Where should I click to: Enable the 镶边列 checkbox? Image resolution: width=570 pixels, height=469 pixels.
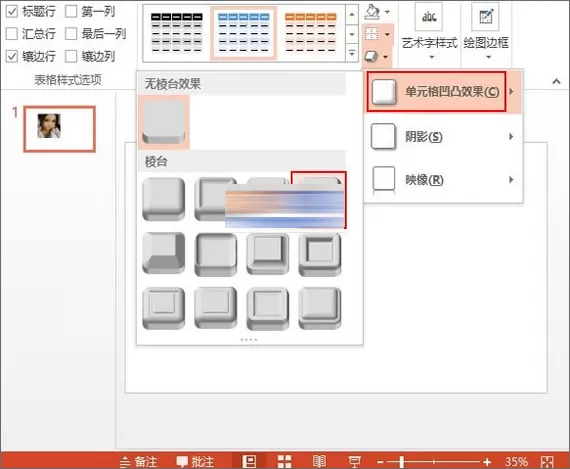tap(71, 56)
